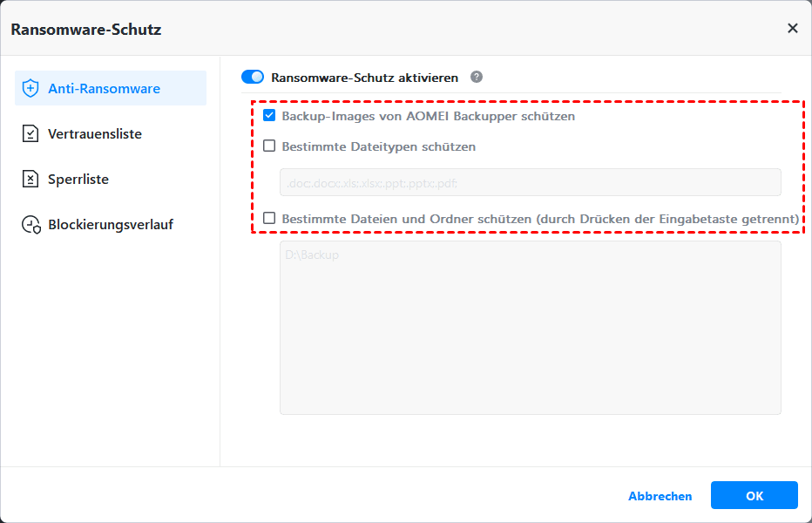Toggle the Ransomware-Schutz aktivieren switch

(x=253, y=77)
